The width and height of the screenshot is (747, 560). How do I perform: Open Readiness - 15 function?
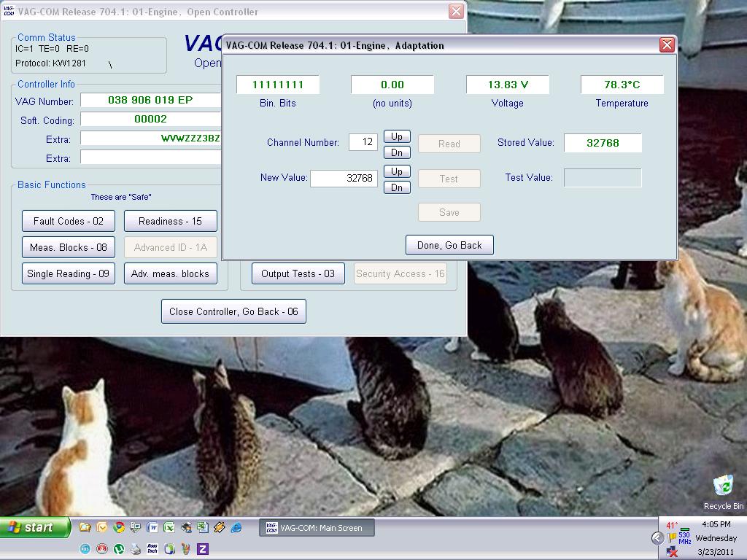point(170,221)
